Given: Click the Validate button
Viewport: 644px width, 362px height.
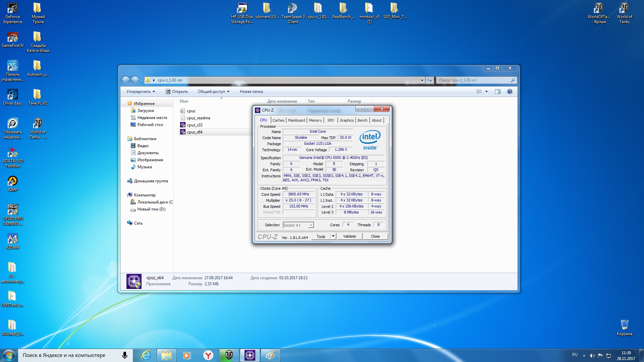Looking at the screenshot, I should pos(350,236).
